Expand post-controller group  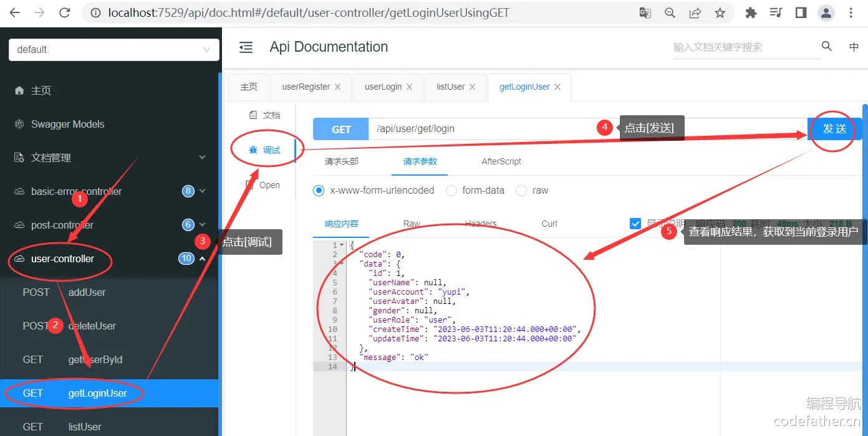pos(109,225)
